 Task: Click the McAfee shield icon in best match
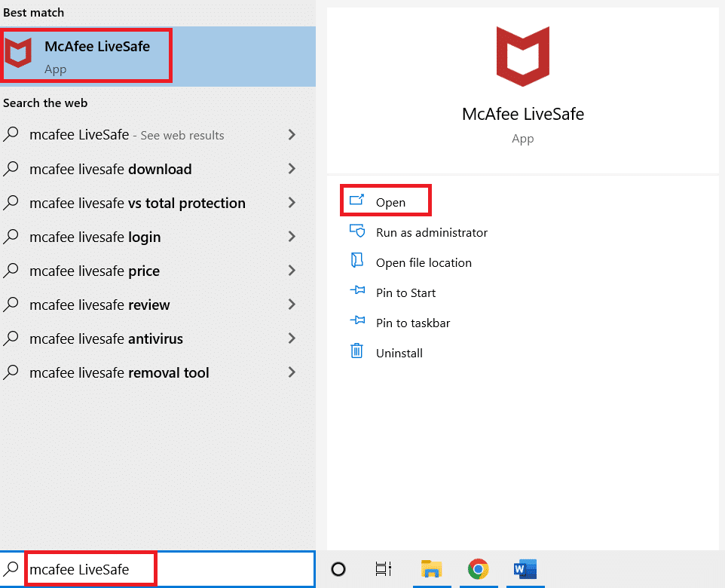point(19,53)
